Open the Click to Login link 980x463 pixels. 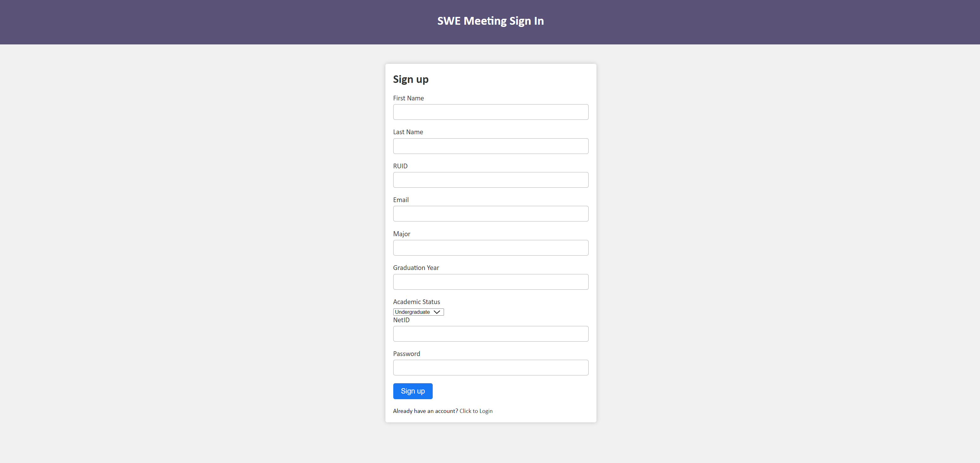[x=476, y=411]
